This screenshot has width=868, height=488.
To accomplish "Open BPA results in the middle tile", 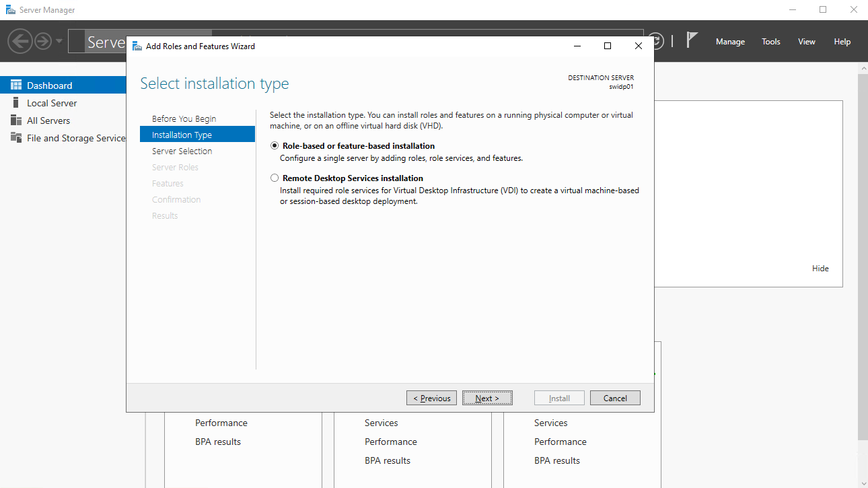I will [388, 461].
